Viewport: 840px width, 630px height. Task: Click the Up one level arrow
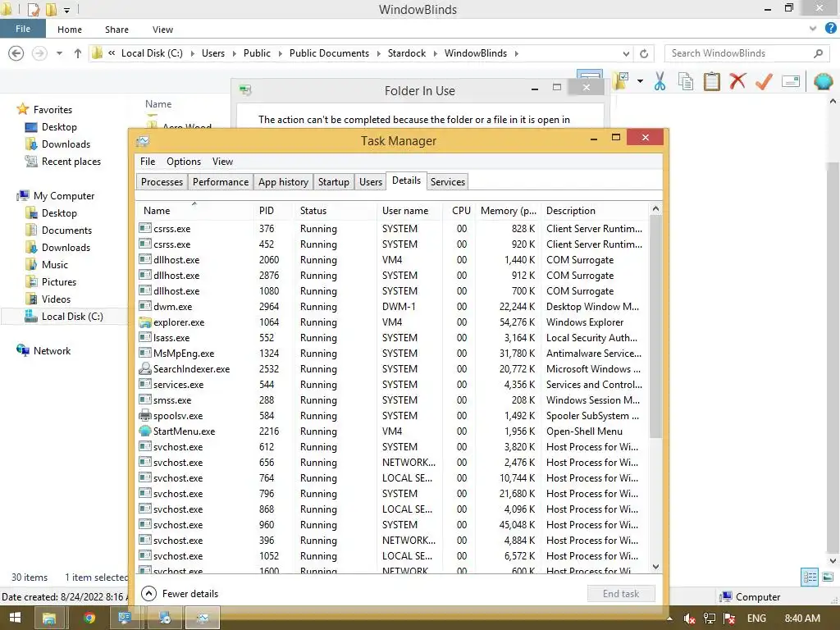point(78,53)
